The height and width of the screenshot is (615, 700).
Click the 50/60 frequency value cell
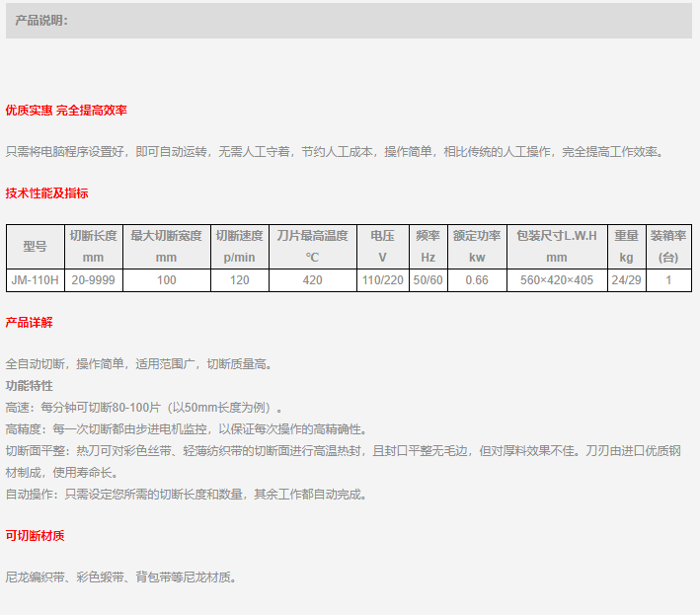tap(428, 280)
